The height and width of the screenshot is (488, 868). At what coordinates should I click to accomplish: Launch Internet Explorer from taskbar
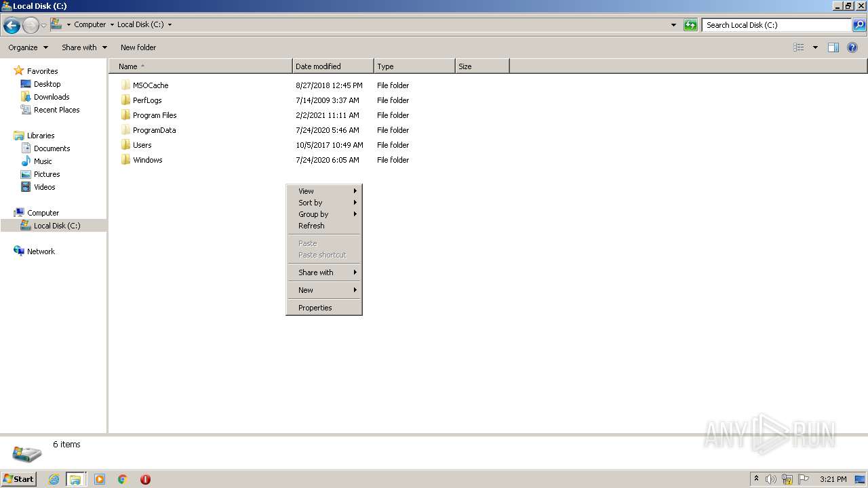click(54, 479)
